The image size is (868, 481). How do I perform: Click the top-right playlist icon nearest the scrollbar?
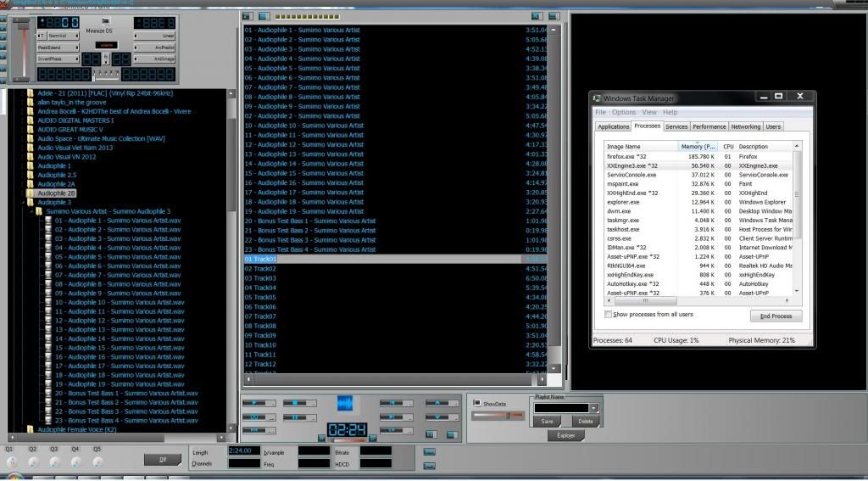pos(554,17)
